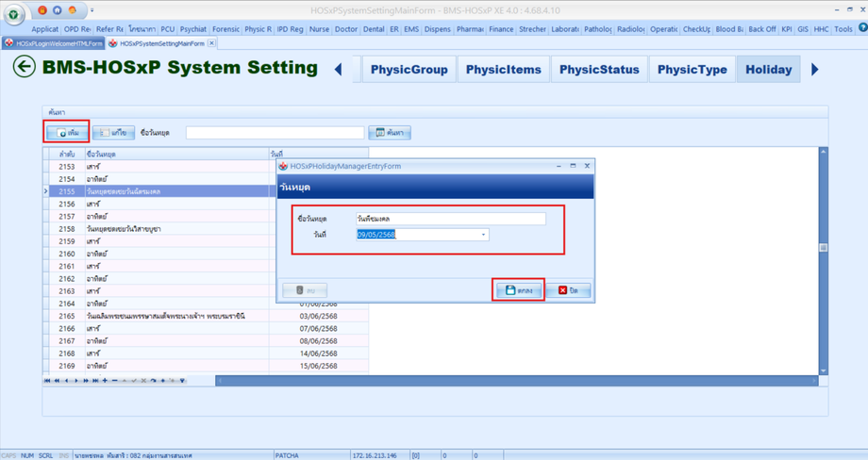Open the Back Off menu

point(761,29)
